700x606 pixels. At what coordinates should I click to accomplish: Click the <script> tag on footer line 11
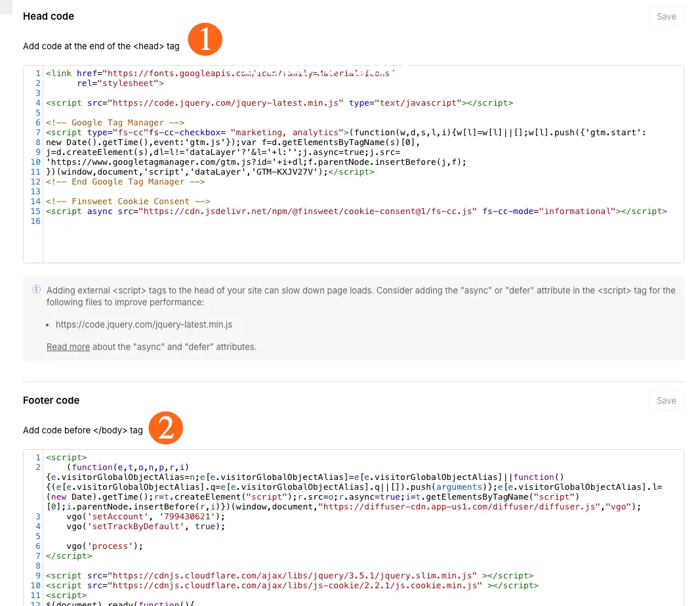point(66,595)
